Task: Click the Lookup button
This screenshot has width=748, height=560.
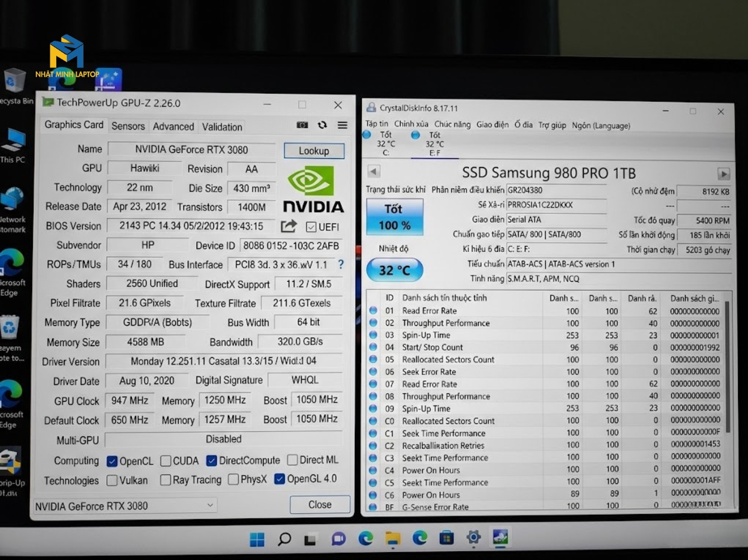Action: [x=314, y=151]
